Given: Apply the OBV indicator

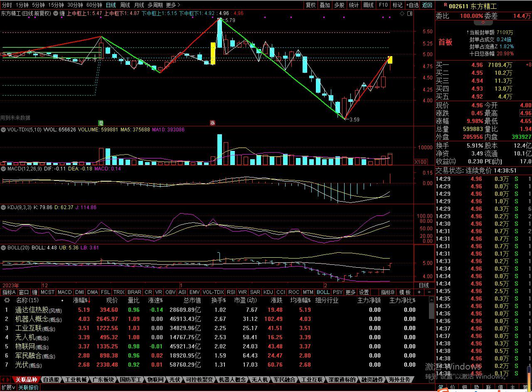Looking at the screenshot, I should (170, 292).
